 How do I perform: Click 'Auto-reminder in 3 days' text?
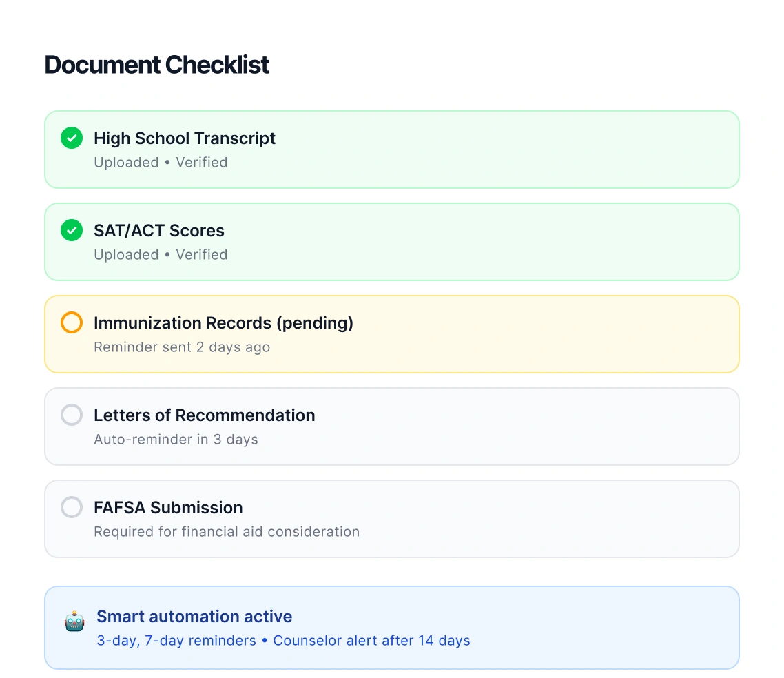pos(176,440)
